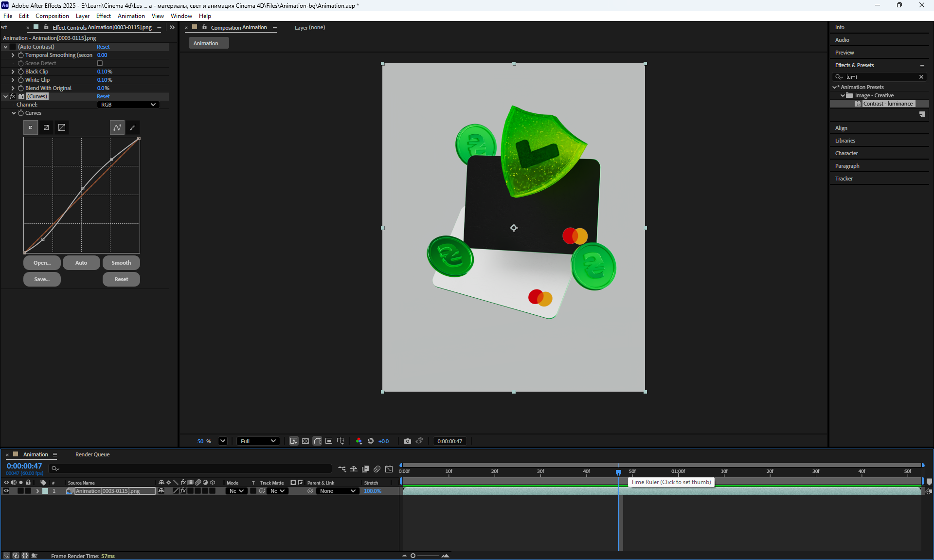The height and width of the screenshot is (560, 934).
Task: Clear the lumi effects search field
Action: (921, 77)
